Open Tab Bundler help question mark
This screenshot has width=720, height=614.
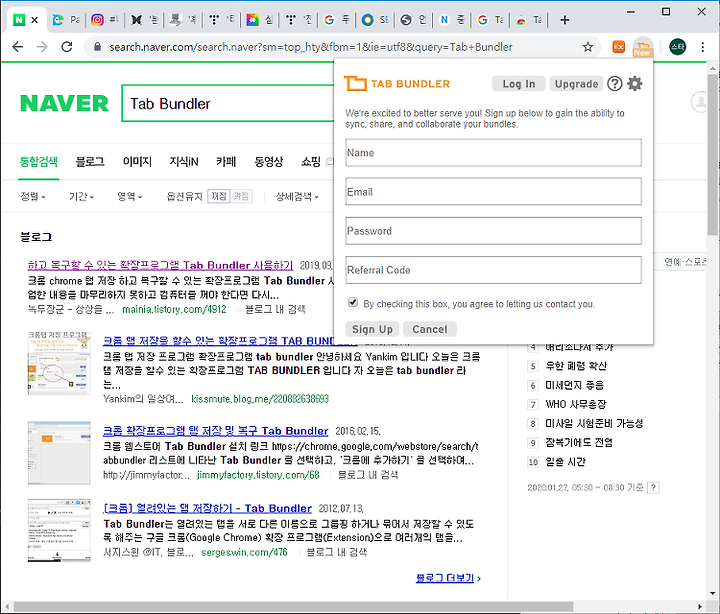coord(614,84)
